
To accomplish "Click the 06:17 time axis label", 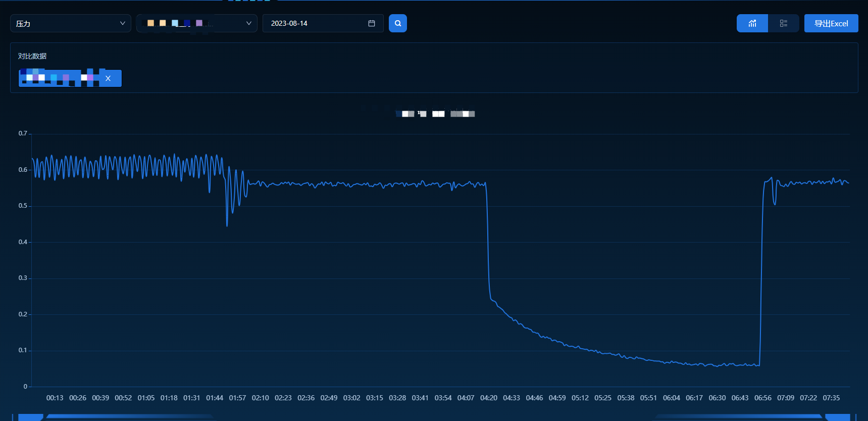I will pos(694,398).
